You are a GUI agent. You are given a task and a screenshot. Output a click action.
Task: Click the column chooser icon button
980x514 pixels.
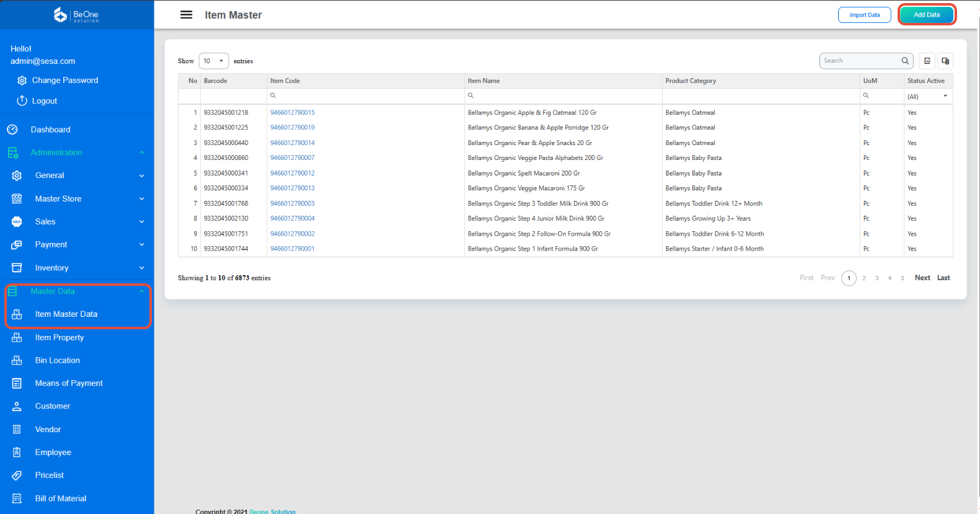coord(945,61)
